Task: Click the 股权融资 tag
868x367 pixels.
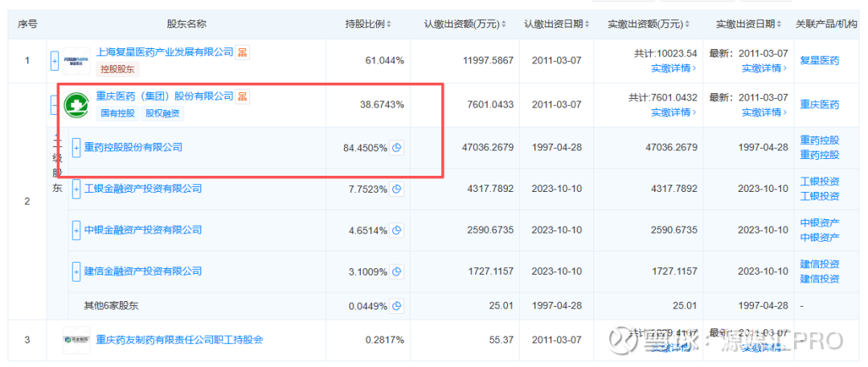Action: tap(162, 113)
